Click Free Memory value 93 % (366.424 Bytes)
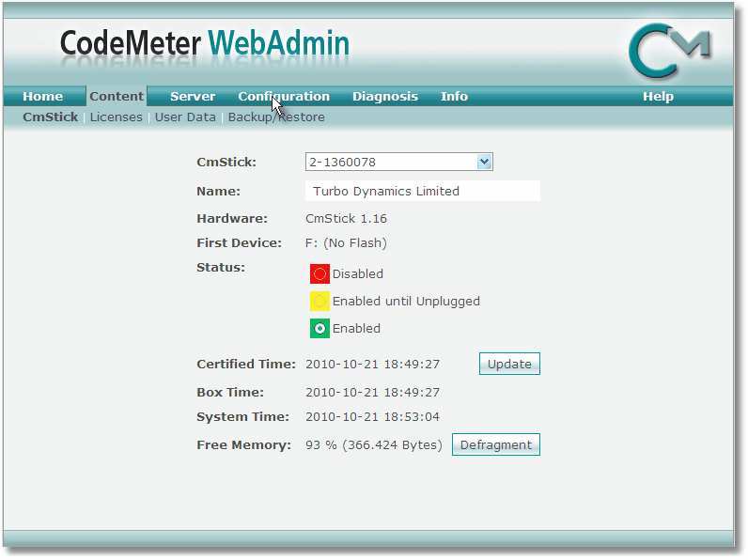The height and width of the screenshot is (560, 748). 374,444
